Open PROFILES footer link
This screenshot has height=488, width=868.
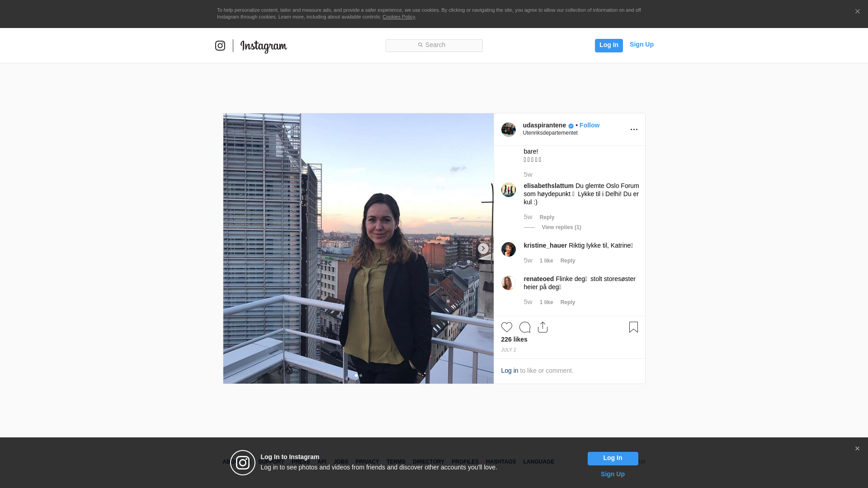point(465,462)
